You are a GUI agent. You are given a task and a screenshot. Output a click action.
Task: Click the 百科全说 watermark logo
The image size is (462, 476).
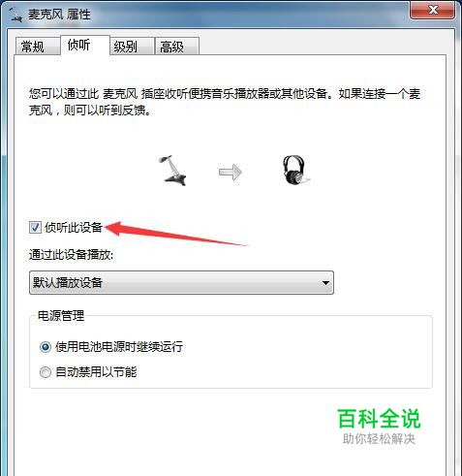tap(379, 419)
